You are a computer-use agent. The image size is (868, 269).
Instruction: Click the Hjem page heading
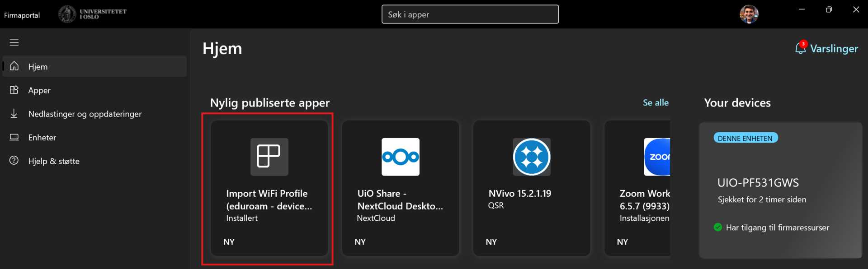222,48
